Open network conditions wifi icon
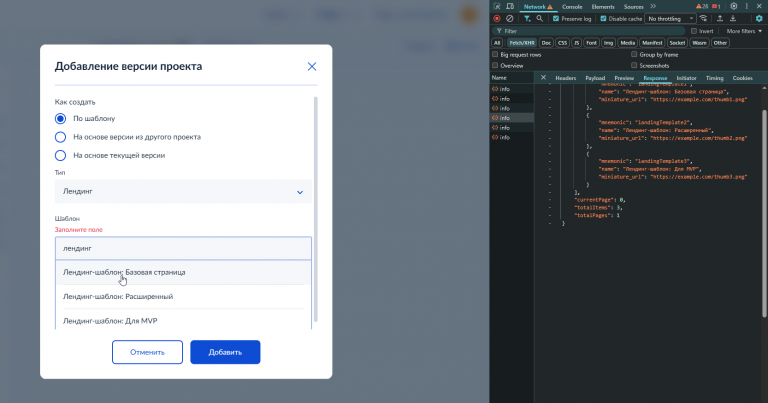768x403 pixels. click(x=703, y=19)
